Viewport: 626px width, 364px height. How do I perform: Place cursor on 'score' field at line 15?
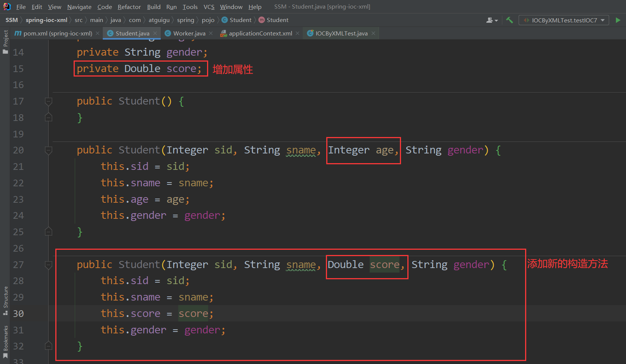click(181, 69)
